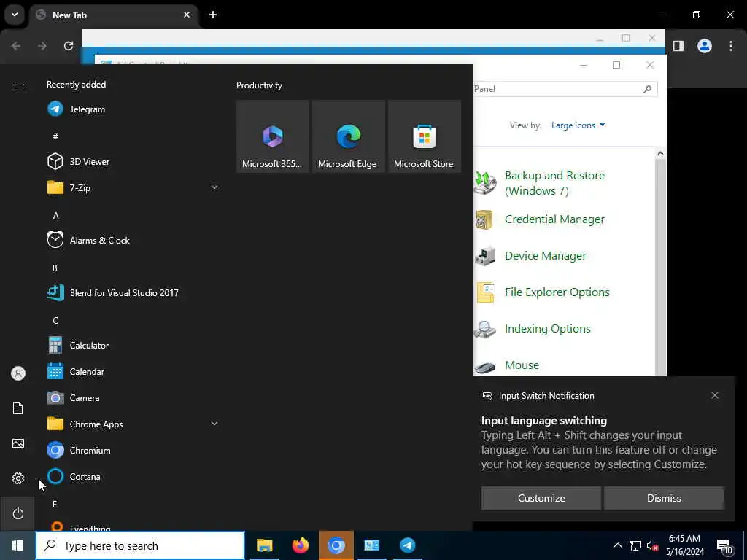The image size is (747, 560).
Task: Reload the page in Chromium
Action: pyautogui.click(x=69, y=46)
